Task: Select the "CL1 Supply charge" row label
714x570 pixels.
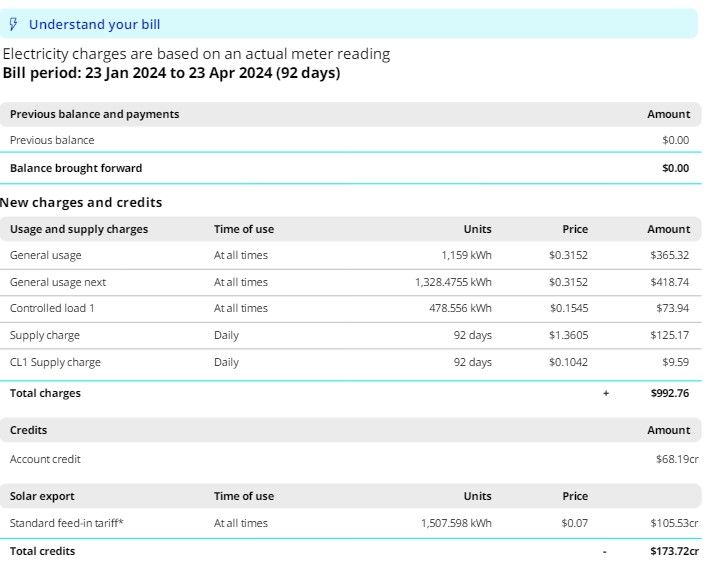Action: click(55, 362)
